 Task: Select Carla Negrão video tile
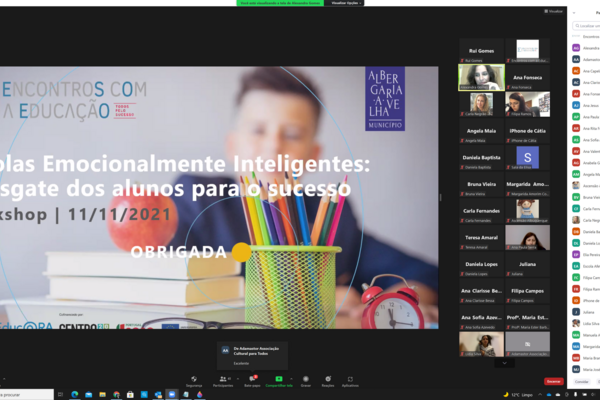point(481,104)
